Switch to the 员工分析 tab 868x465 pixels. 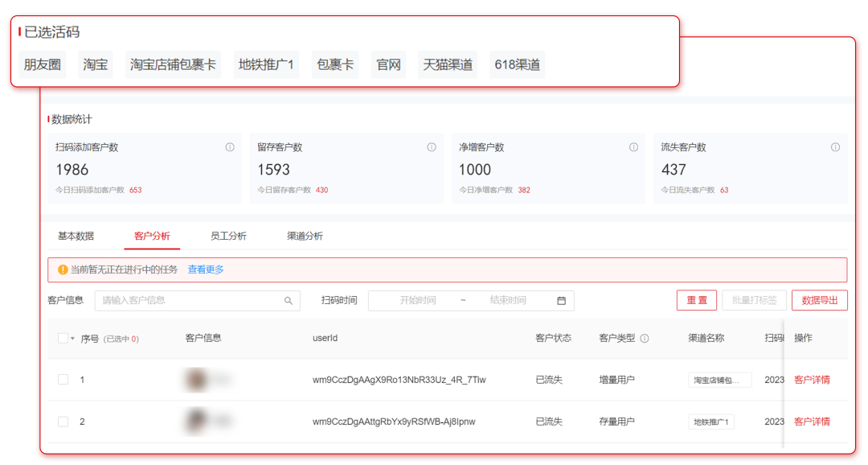[x=228, y=237]
